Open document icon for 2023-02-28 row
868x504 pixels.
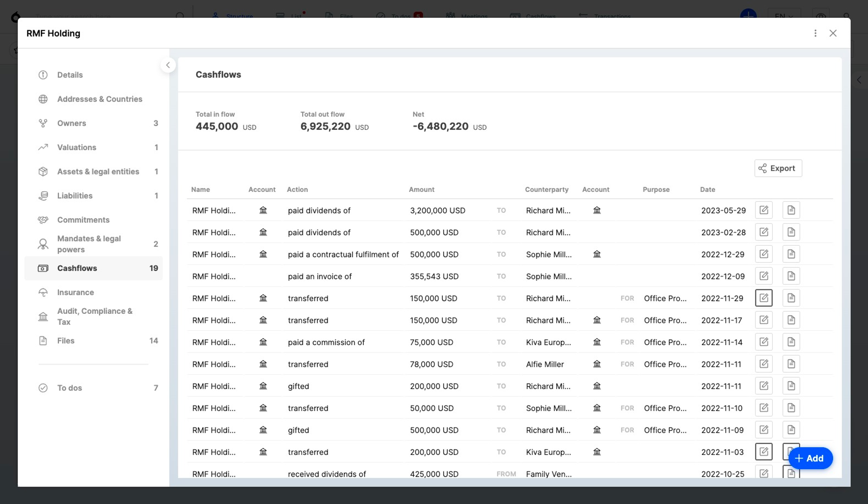click(791, 232)
